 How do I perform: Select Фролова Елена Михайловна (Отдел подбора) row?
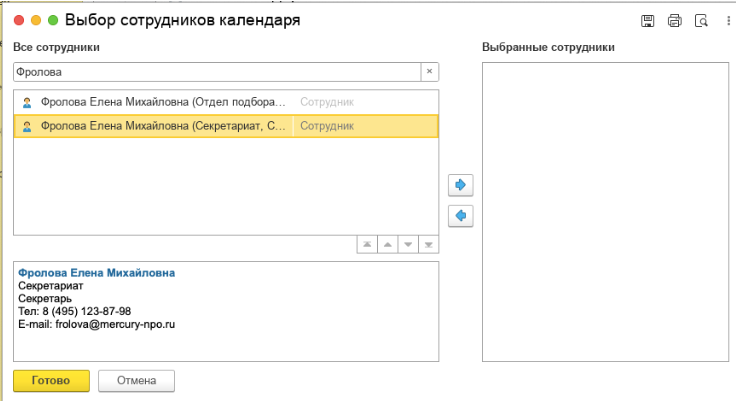[160, 102]
